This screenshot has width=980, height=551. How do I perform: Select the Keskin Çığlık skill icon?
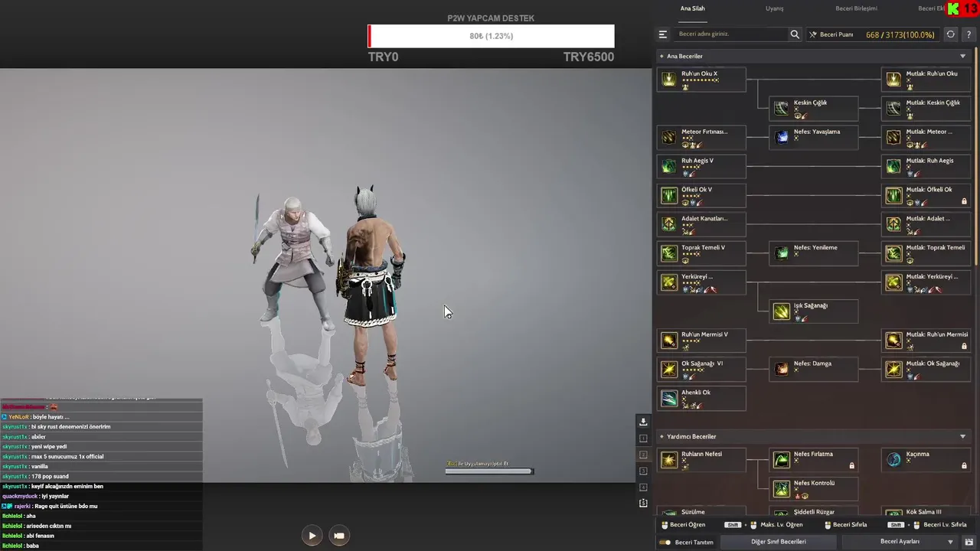tap(781, 109)
